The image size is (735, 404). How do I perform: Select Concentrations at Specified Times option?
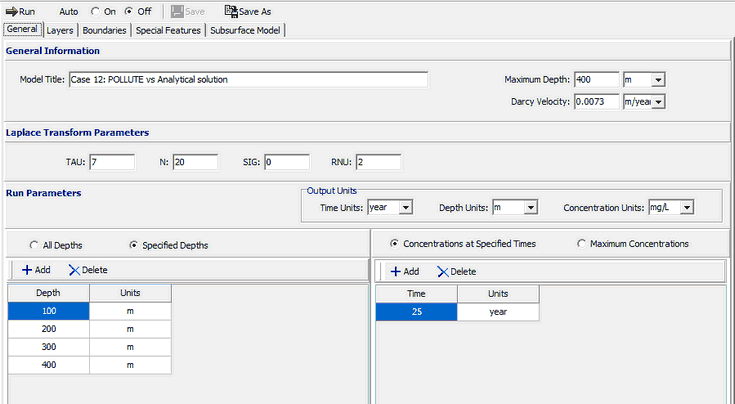point(395,243)
